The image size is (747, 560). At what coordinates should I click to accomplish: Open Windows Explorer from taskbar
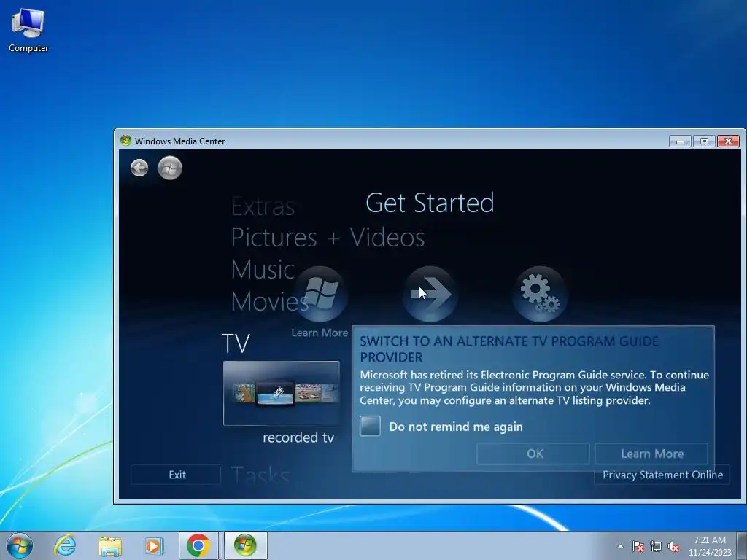click(x=110, y=545)
